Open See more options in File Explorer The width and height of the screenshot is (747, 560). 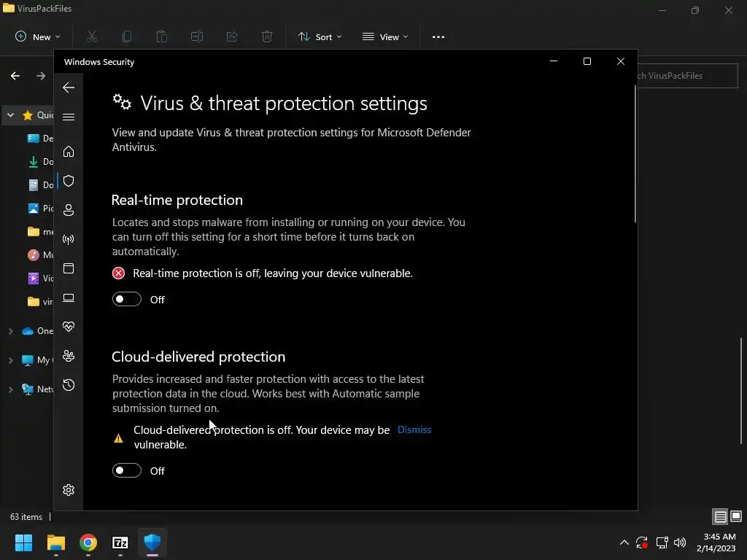[x=438, y=36]
